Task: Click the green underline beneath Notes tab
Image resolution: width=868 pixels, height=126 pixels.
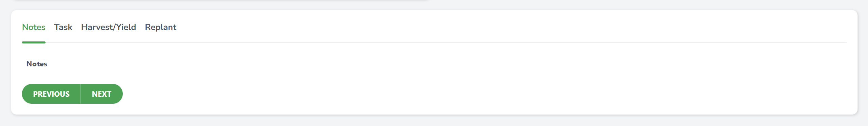Action: [34, 42]
